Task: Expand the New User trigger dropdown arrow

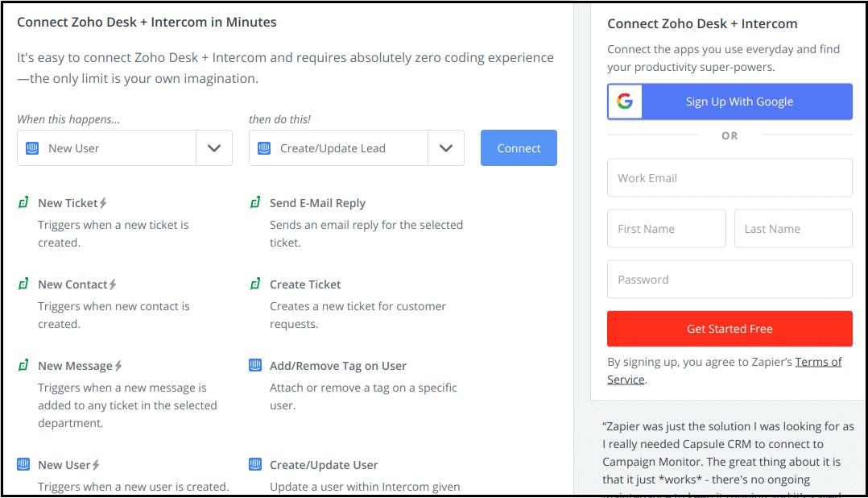Action: [x=214, y=148]
